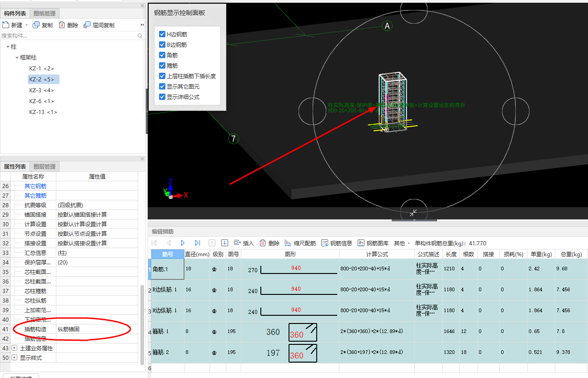Click 层间复制 (Copy between floors) button
Screen dimensions: 588x378
(100, 25)
